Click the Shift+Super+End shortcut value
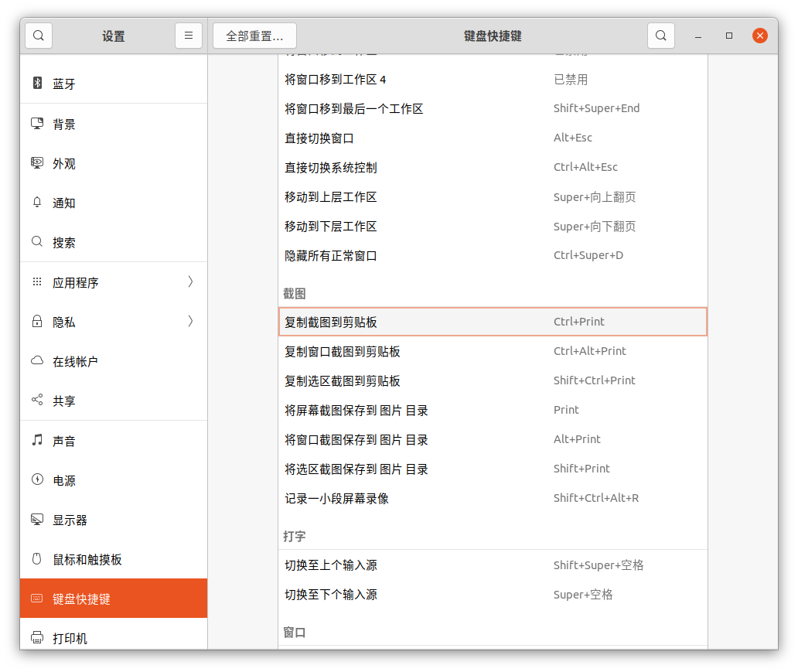Screen dimensions: 798x672 [596, 108]
